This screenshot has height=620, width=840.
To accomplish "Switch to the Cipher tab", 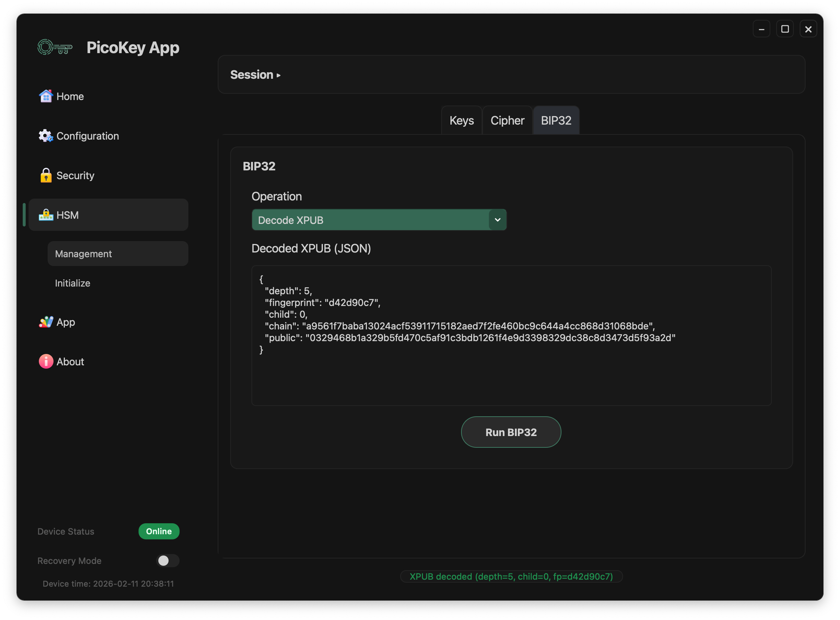I will 507,120.
